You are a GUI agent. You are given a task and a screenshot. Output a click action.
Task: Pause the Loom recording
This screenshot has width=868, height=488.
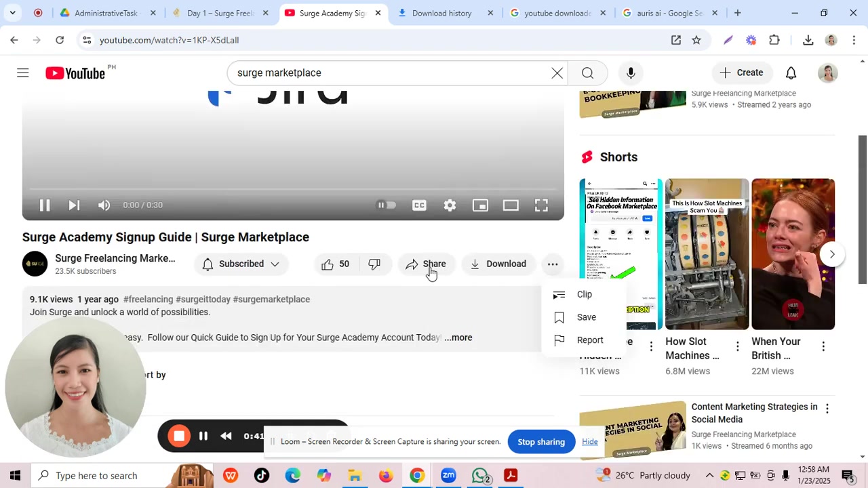(x=203, y=436)
